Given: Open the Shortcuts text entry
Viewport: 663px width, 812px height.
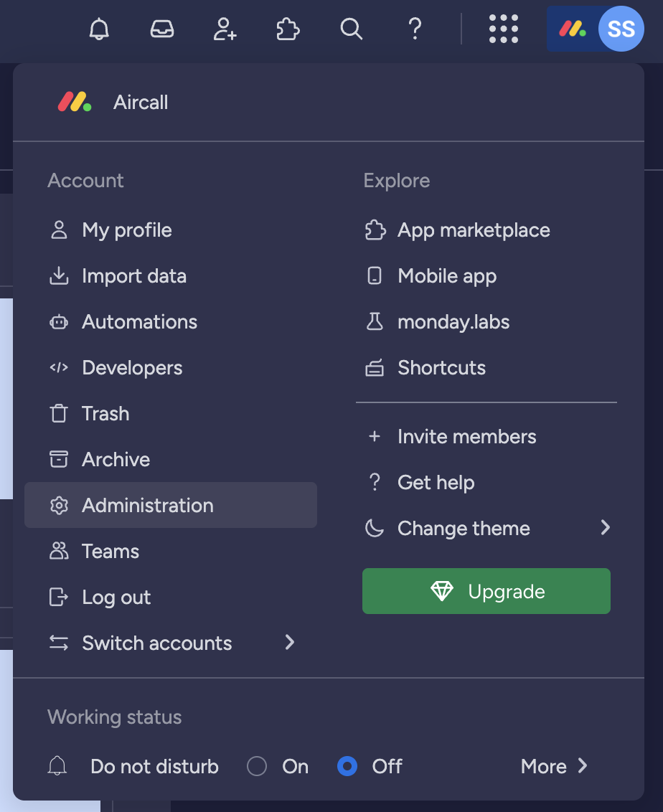Looking at the screenshot, I should coord(442,368).
